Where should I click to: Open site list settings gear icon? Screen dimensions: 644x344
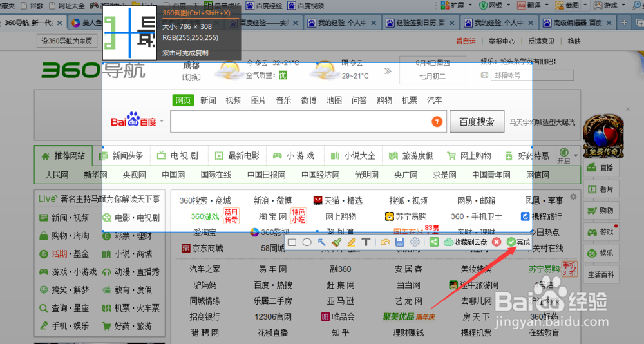pyautogui.click(x=573, y=197)
